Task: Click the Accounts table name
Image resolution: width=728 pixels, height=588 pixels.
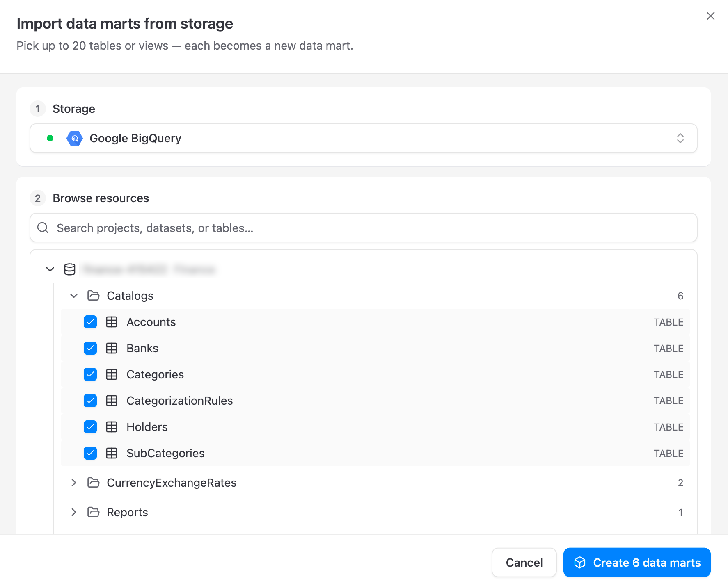Action: click(151, 322)
